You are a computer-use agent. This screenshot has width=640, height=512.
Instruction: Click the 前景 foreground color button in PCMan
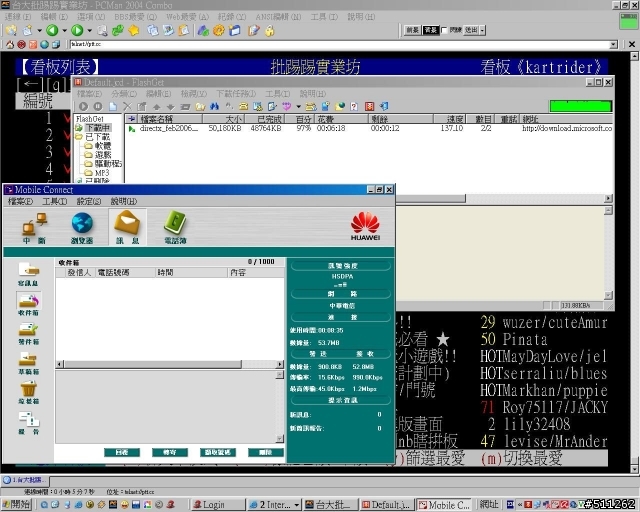click(x=412, y=30)
